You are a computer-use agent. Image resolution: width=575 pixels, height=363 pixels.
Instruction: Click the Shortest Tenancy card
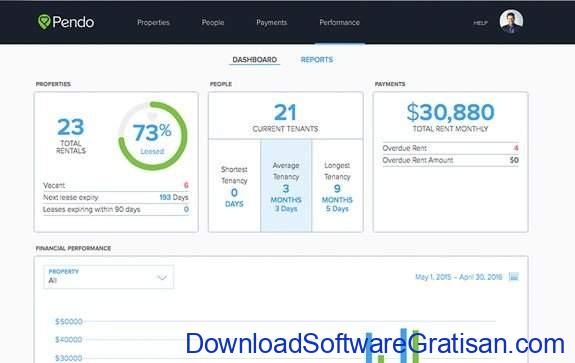pyautogui.click(x=234, y=186)
